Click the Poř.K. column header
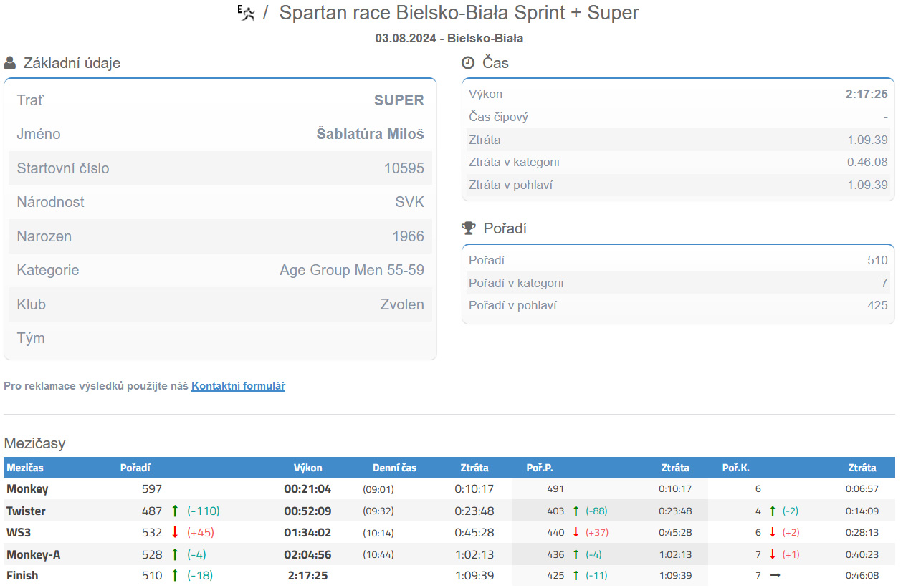The height and width of the screenshot is (588, 921). pyautogui.click(x=736, y=468)
